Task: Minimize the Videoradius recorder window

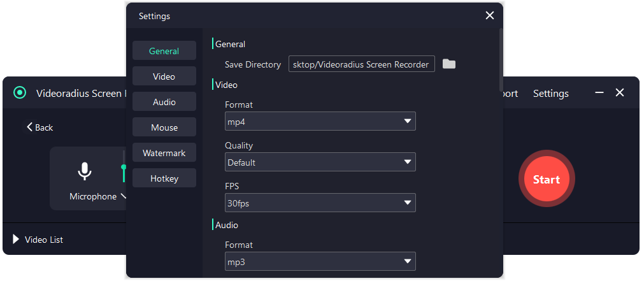Action: coord(599,92)
